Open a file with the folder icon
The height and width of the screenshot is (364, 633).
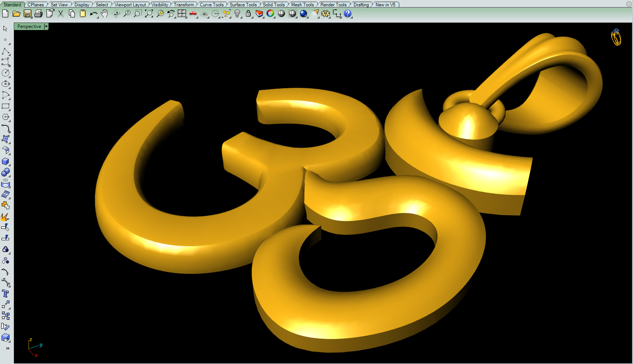coord(16,13)
